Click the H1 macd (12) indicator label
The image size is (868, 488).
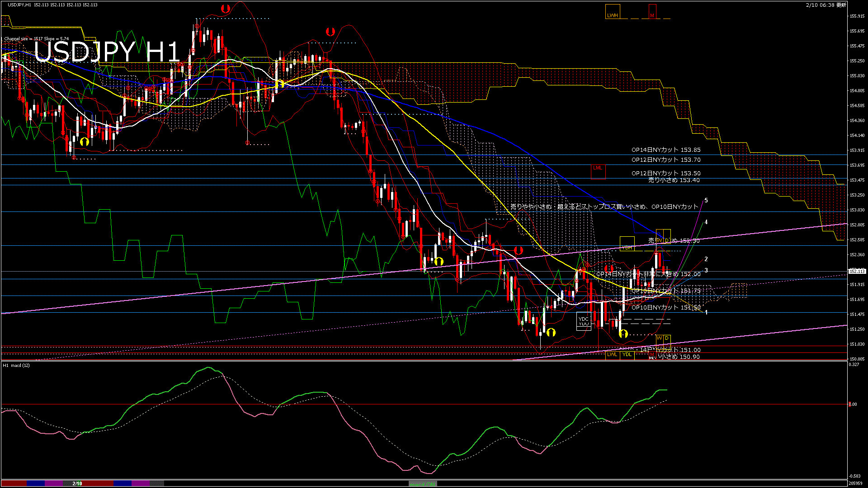coord(16,365)
